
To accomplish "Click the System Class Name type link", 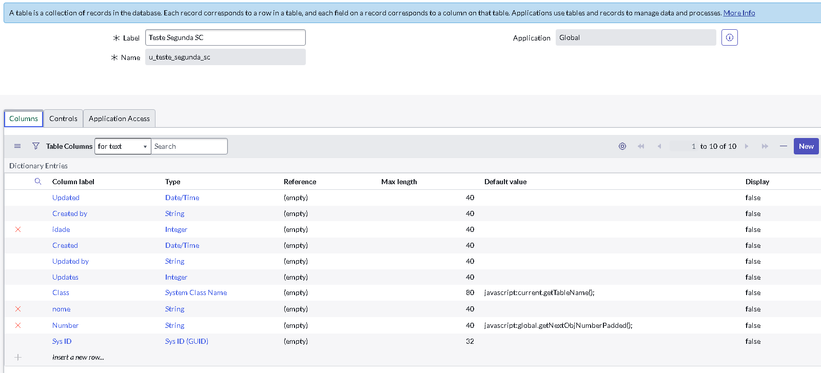I will coord(196,292).
